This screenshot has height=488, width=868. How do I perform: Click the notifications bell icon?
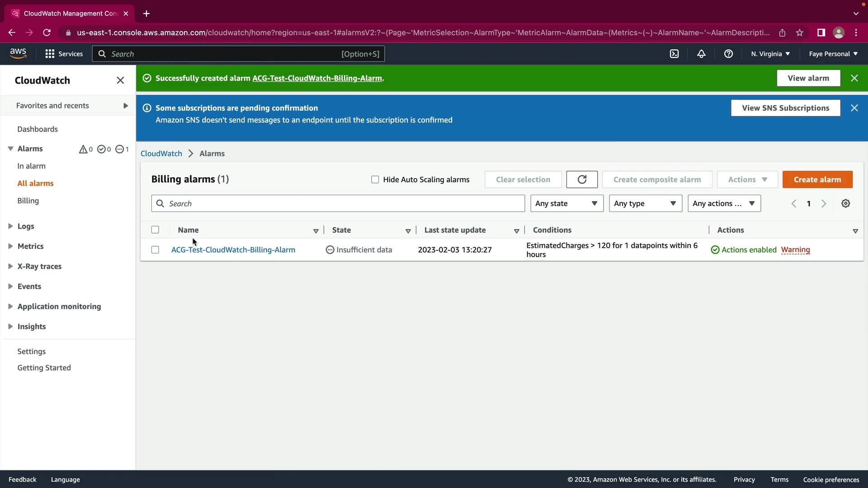[x=701, y=54]
